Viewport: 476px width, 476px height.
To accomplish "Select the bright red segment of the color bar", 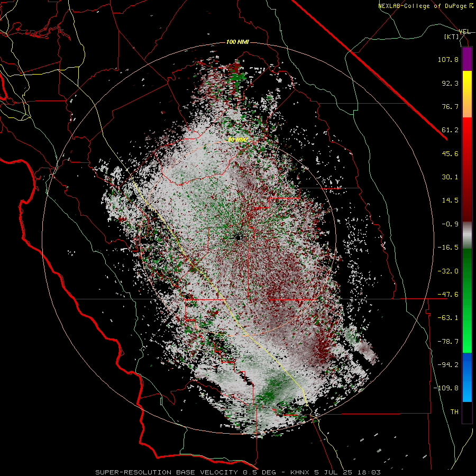I will coord(467,129).
